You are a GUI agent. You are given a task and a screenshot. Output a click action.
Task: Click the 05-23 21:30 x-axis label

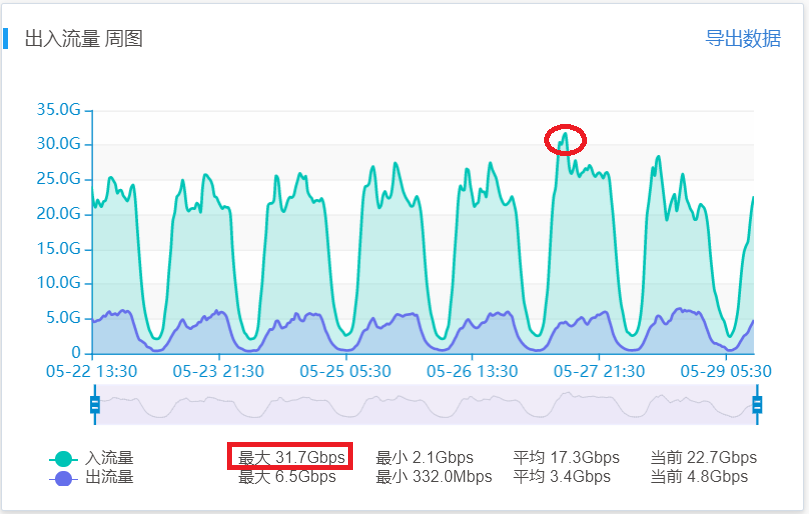click(218, 371)
